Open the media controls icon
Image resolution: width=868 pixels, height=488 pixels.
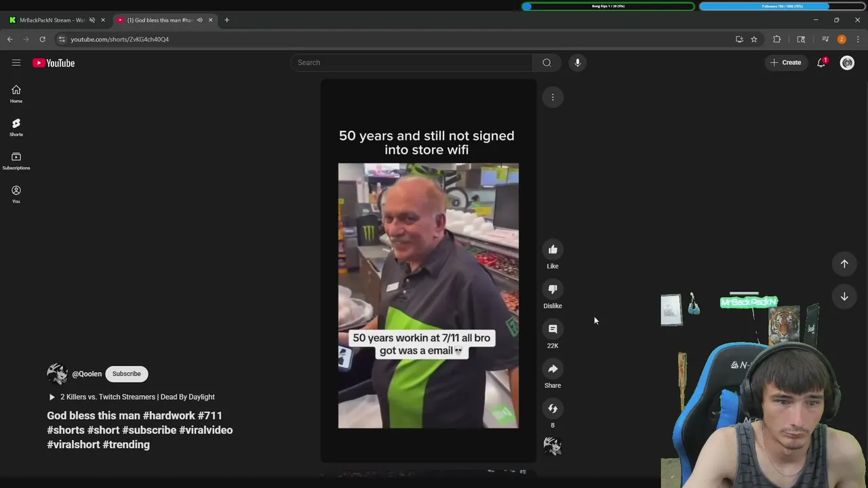825,39
